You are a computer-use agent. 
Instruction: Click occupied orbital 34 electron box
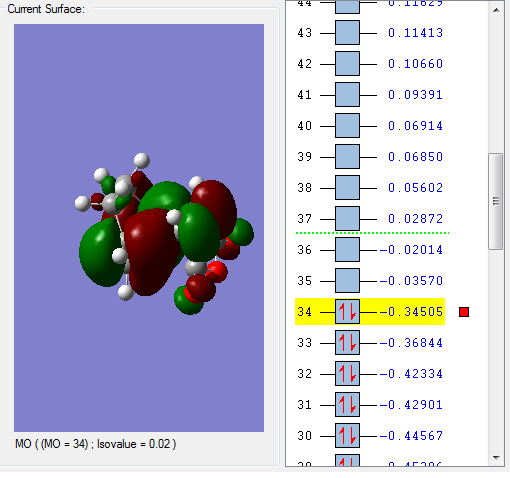click(347, 312)
